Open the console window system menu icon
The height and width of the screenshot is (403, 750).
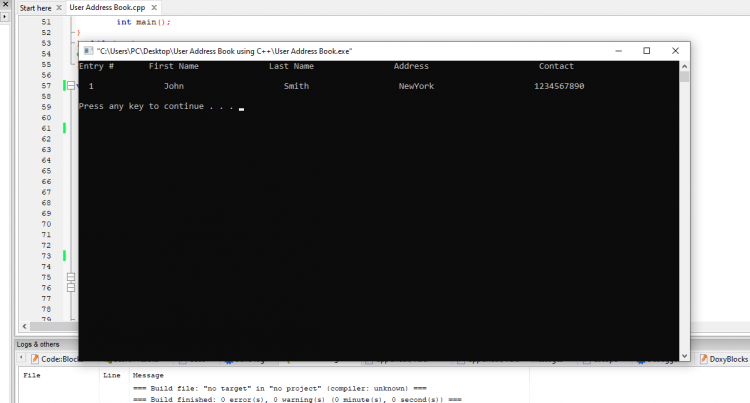[x=88, y=51]
